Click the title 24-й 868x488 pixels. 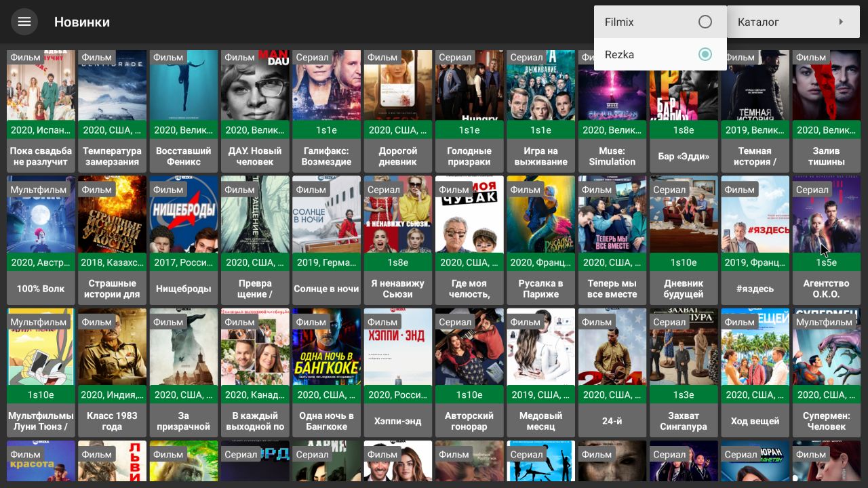[612, 421]
